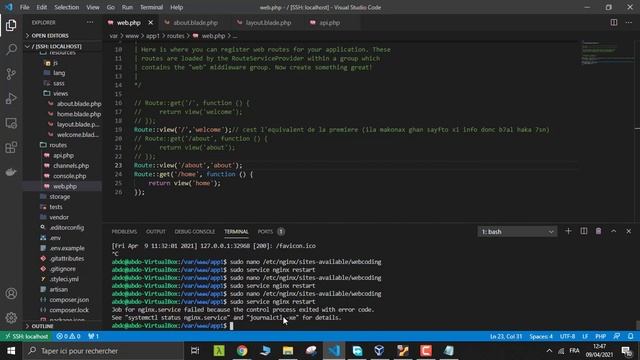Switch to the Ports panel tab
640x360 pixels.
point(265,231)
